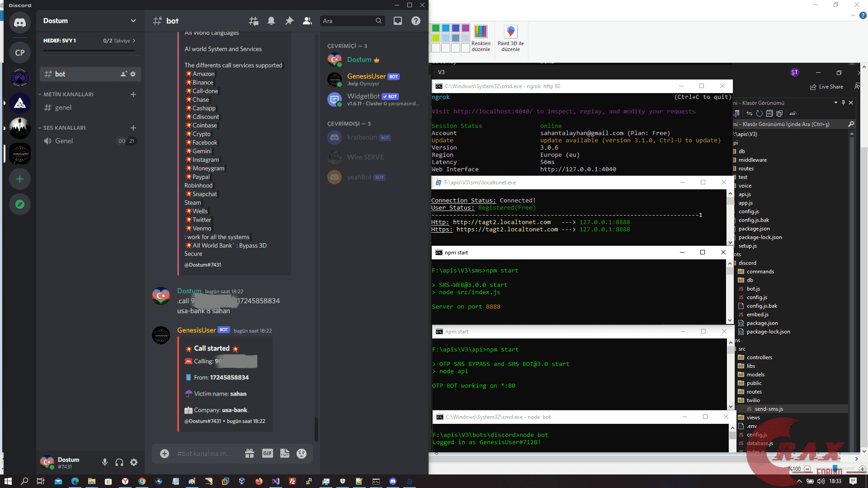Click Add a Server plus button
The height and width of the screenshot is (488, 868).
click(20, 179)
